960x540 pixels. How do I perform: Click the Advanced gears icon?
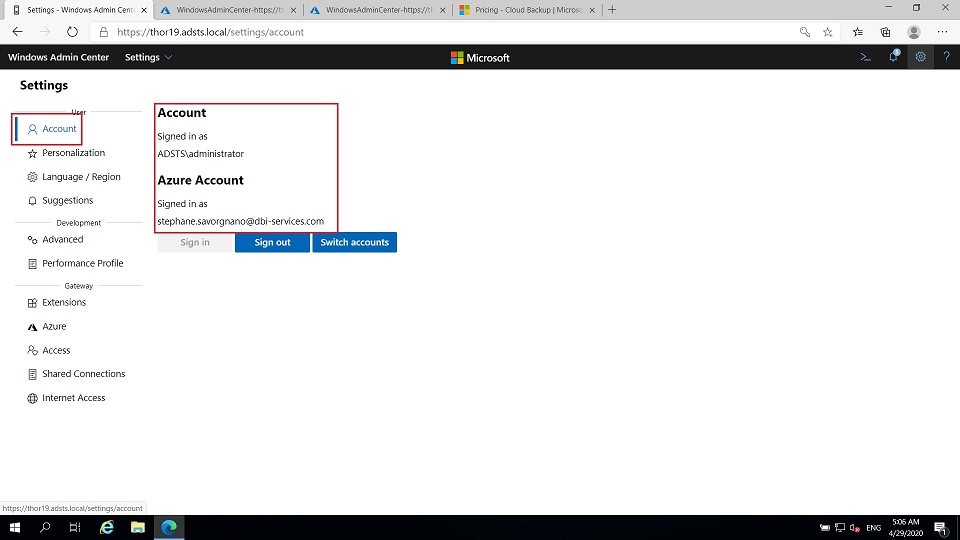point(32,240)
